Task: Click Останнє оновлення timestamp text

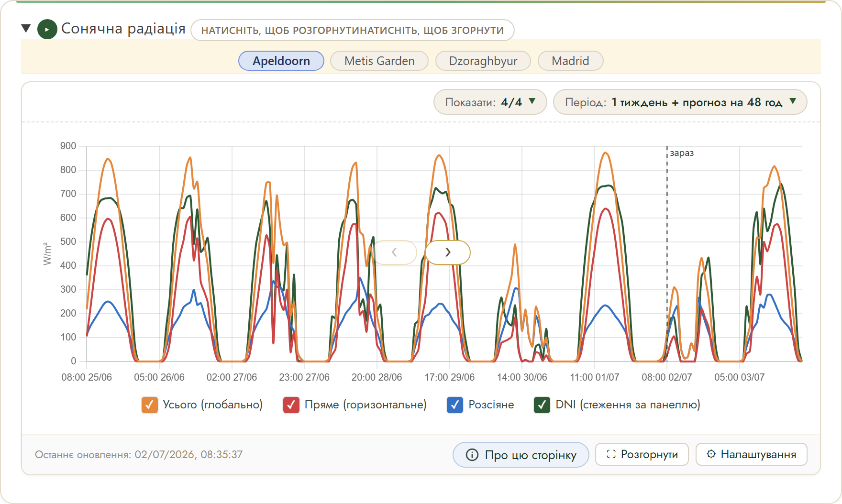Action: [x=139, y=454]
